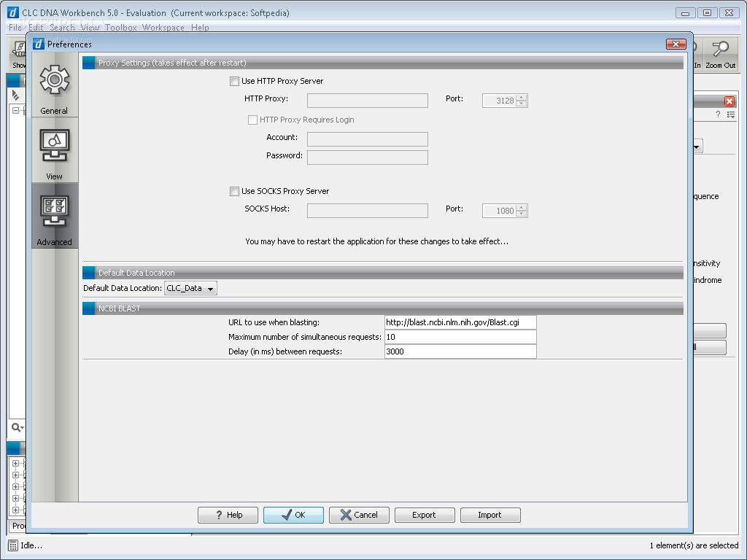Click the SOCKS port 1080 field

click(x=499, y=211)
